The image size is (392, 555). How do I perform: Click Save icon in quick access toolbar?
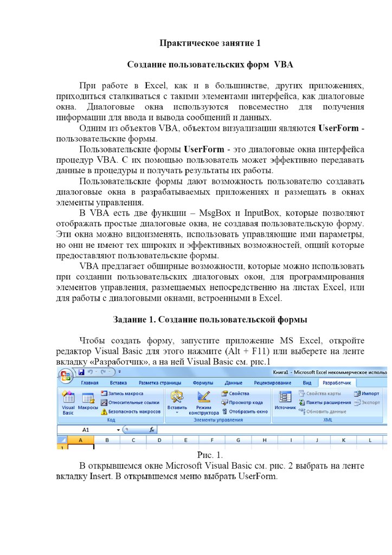81,372
